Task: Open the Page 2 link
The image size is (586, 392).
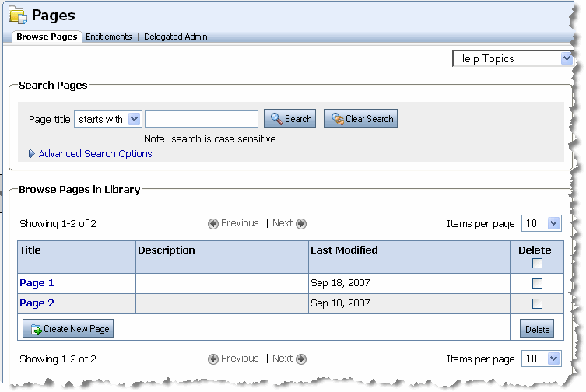Action: coord(37,303)
